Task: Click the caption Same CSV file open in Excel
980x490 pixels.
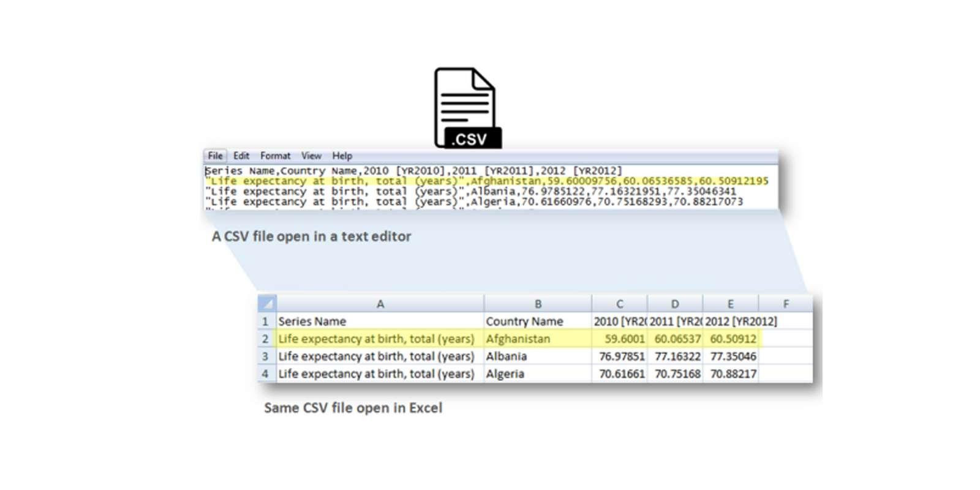Action: 353,408
